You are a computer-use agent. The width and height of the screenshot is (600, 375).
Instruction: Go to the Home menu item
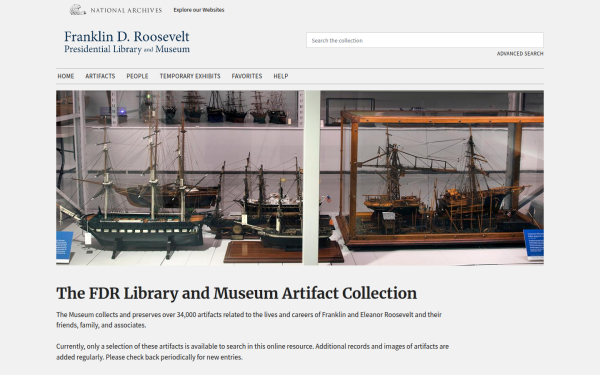[x=66, y=76]
